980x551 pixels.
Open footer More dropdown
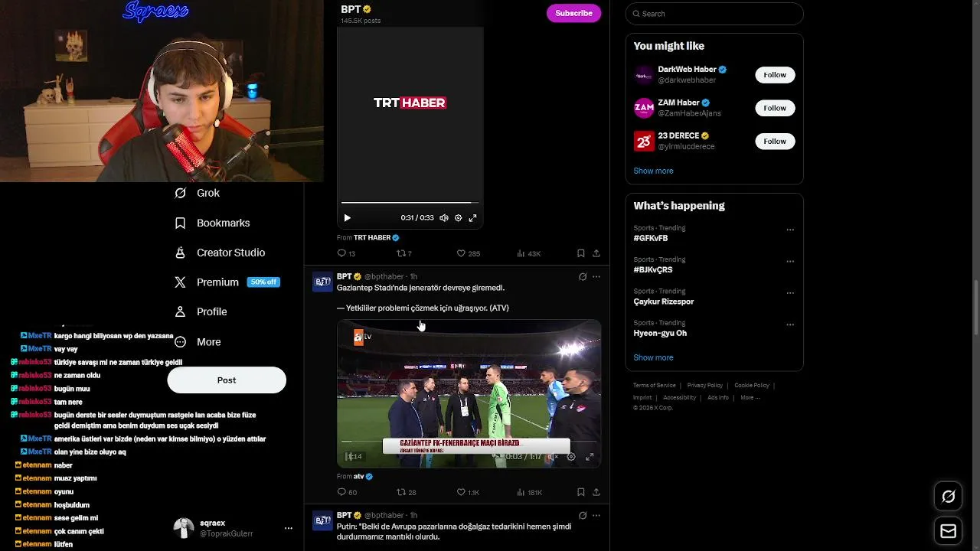[x=750, y=398]
